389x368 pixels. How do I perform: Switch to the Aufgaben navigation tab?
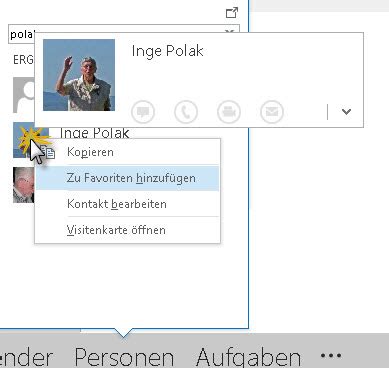tap(248, 357)
